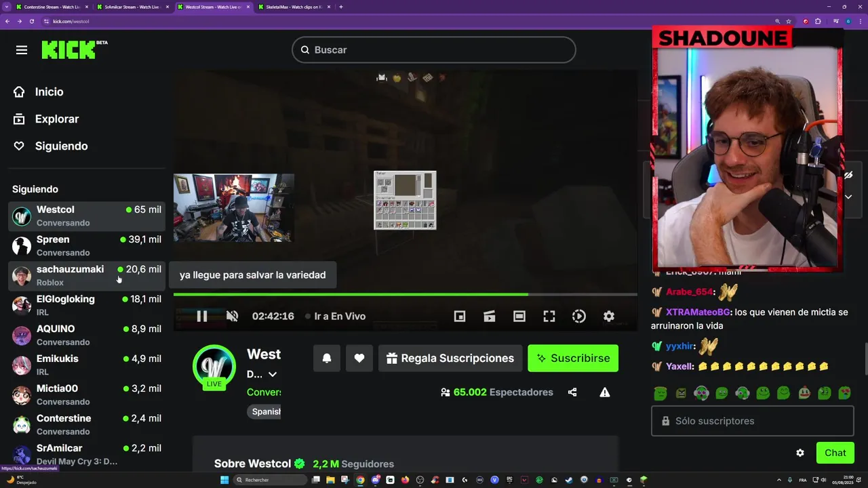Toggle notification bell for Westcol

pos(327,358)
